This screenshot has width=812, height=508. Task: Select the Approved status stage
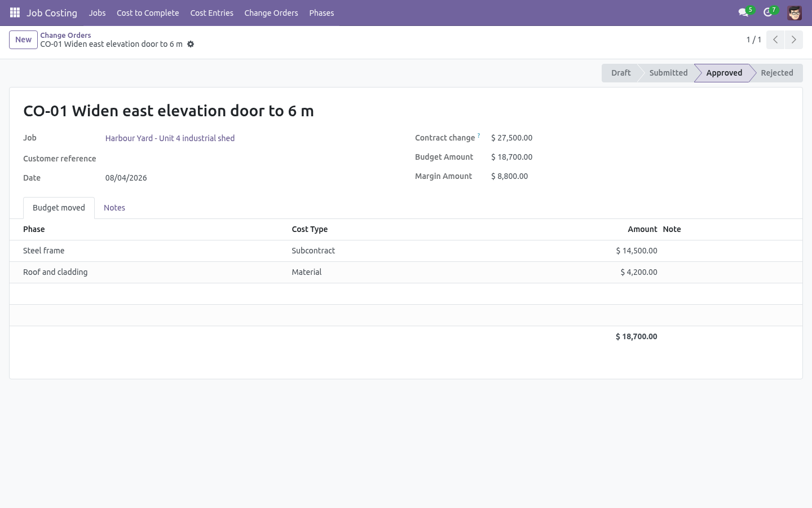[724, 73]
